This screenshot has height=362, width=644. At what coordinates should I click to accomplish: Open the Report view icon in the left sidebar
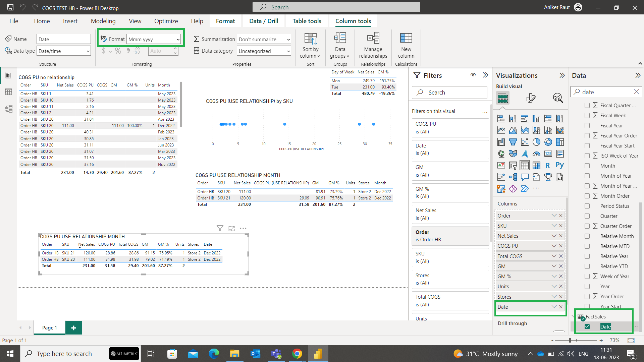coord(8,76)
